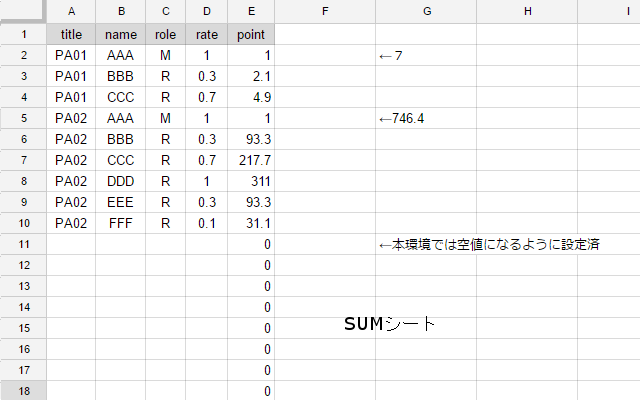Screen dimensions: 640x400
Task: Click point value 311
Action: (251, 181)
